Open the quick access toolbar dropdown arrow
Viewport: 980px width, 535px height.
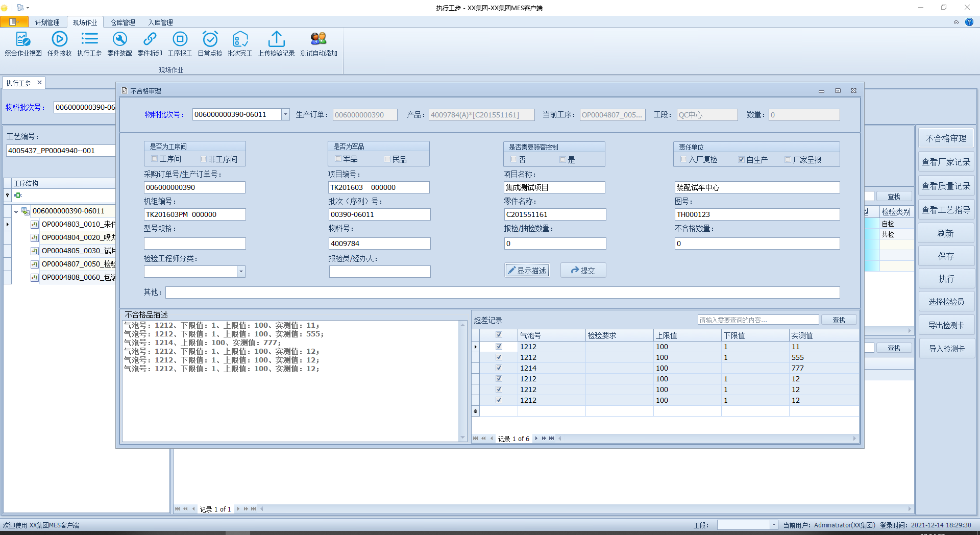tap(28, 8)
